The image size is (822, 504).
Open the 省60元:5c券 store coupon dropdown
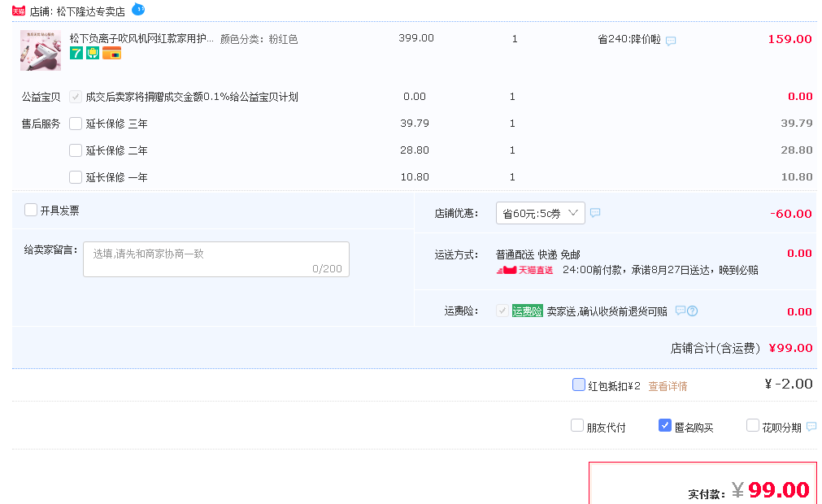coord(541,213)
